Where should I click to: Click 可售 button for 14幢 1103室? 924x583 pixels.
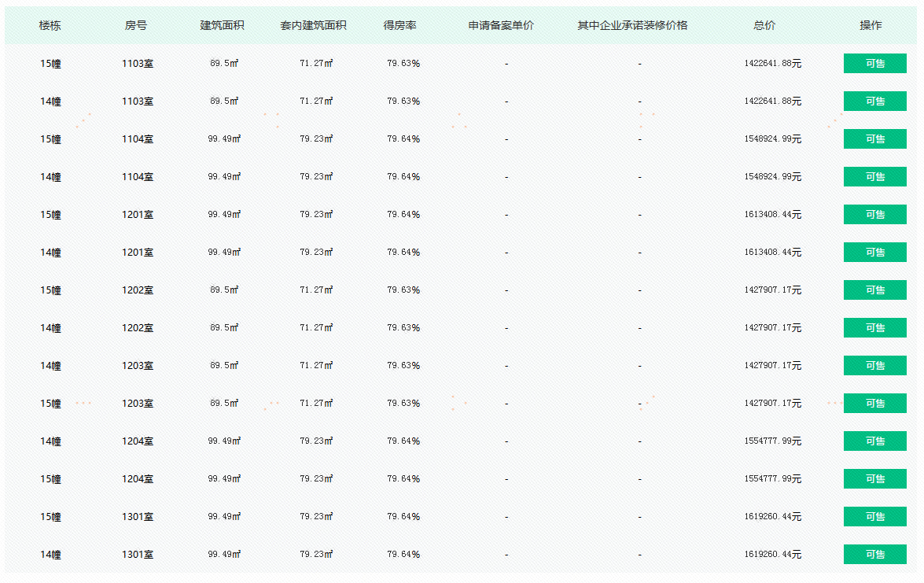874,101
